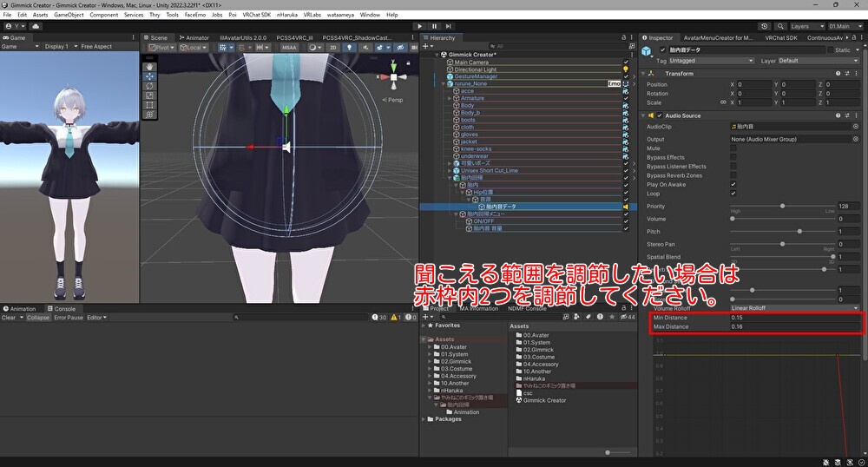Open the Layer Default dropdown
The image size is (868, 467).
pos(819,60)
